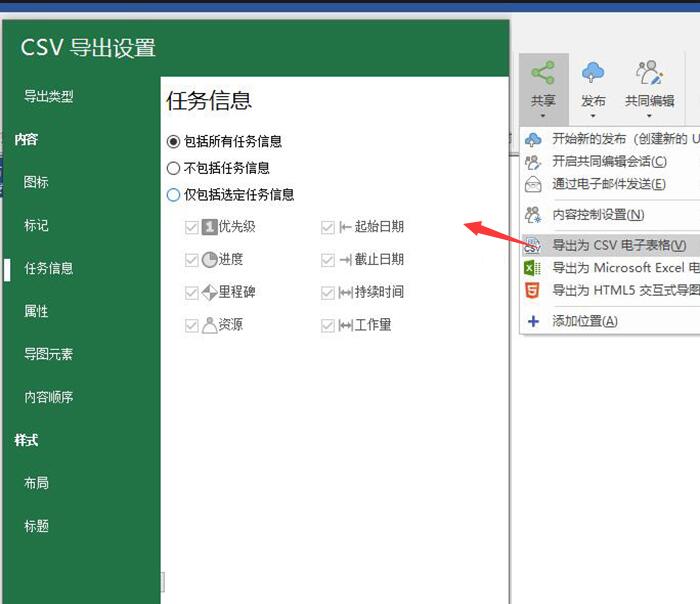Click the person icon beside 资源

coord(209,325)
